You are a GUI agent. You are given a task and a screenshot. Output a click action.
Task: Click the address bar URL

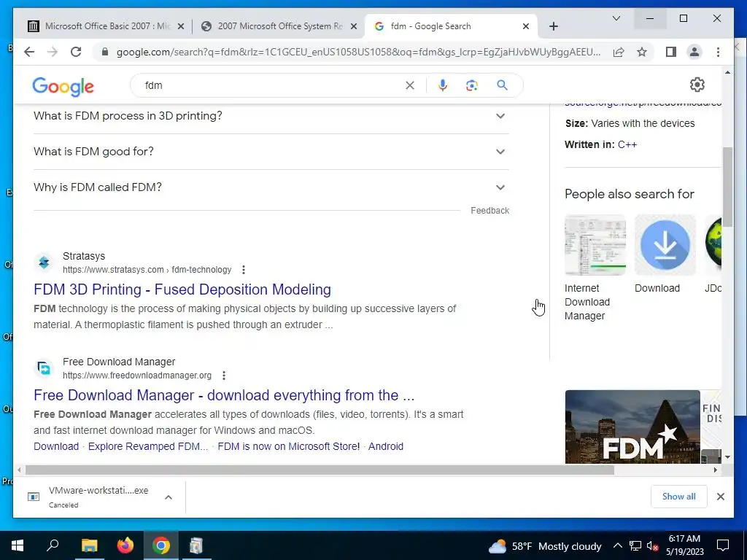[358, 52]
